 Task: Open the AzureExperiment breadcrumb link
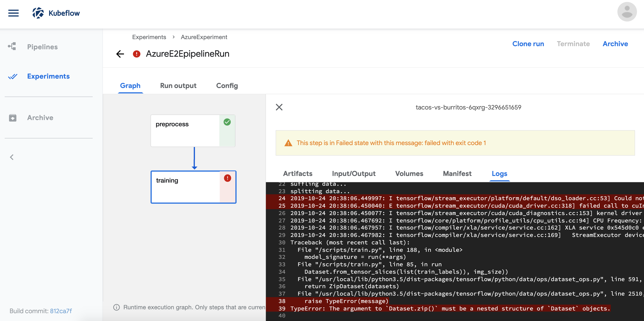(x=204, y=37)
